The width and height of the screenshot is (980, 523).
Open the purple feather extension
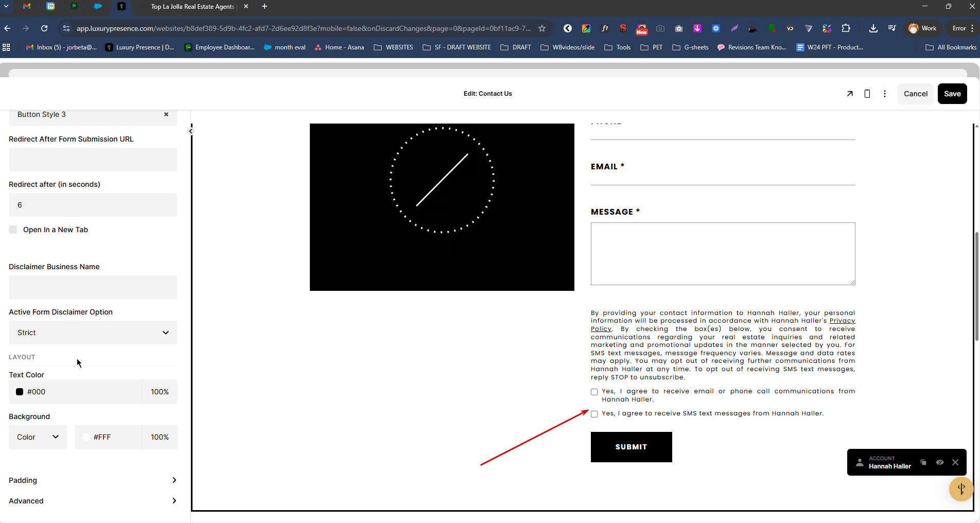(734, 28)
